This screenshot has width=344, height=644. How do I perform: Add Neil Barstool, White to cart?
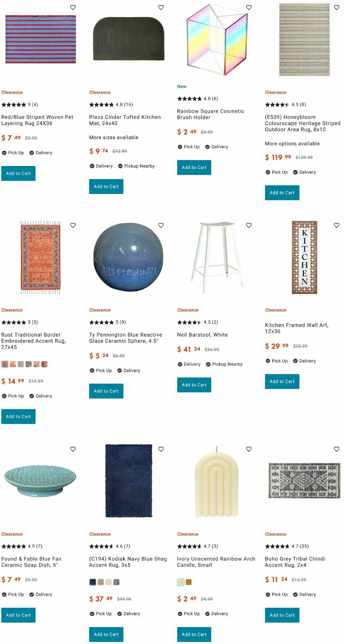point(194,385)
